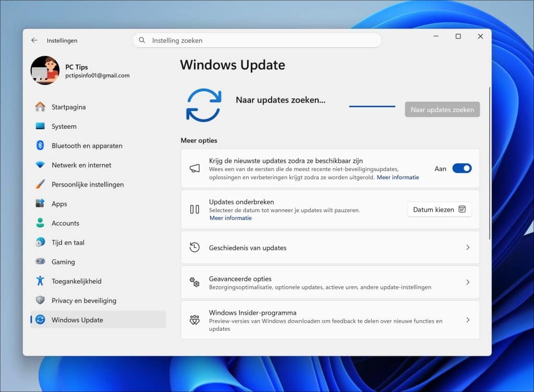Open Geschiedenis van updates
534x392 pixels.
click(x=330, y=248)
